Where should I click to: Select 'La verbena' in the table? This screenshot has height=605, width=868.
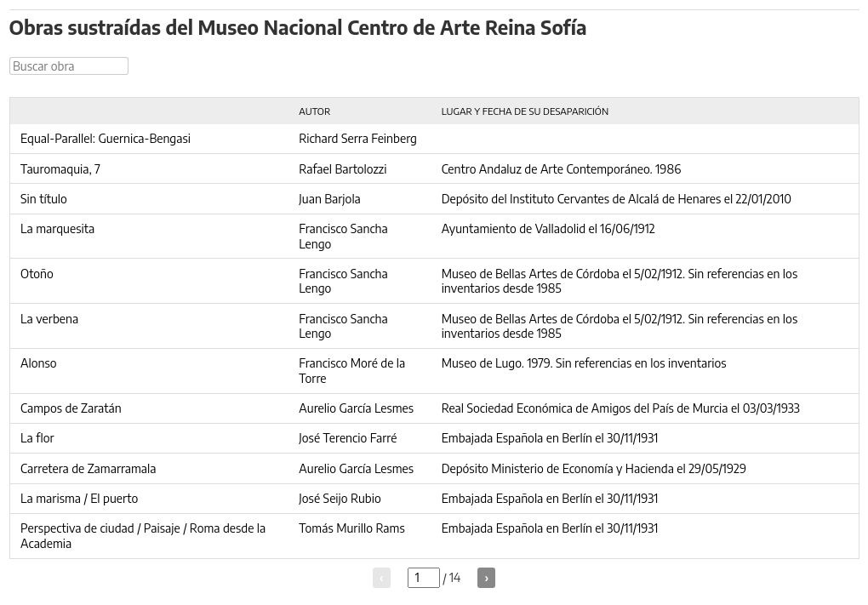coord(49,319)
